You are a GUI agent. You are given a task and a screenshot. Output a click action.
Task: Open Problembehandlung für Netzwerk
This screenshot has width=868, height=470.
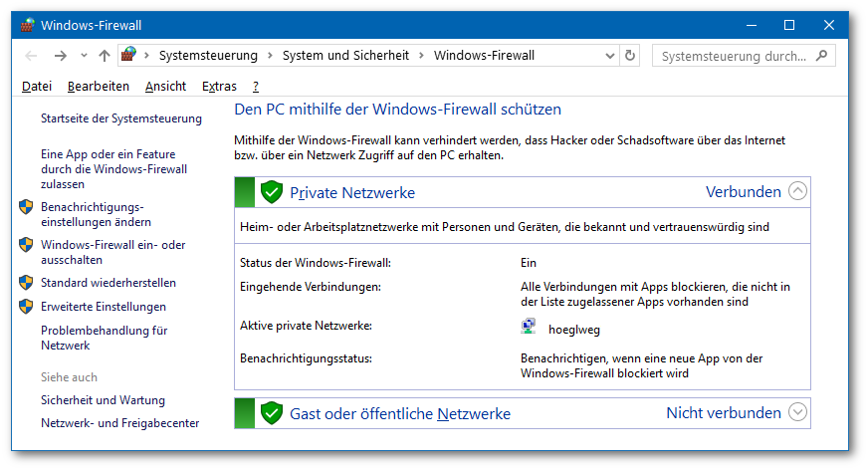click(105, 338)
